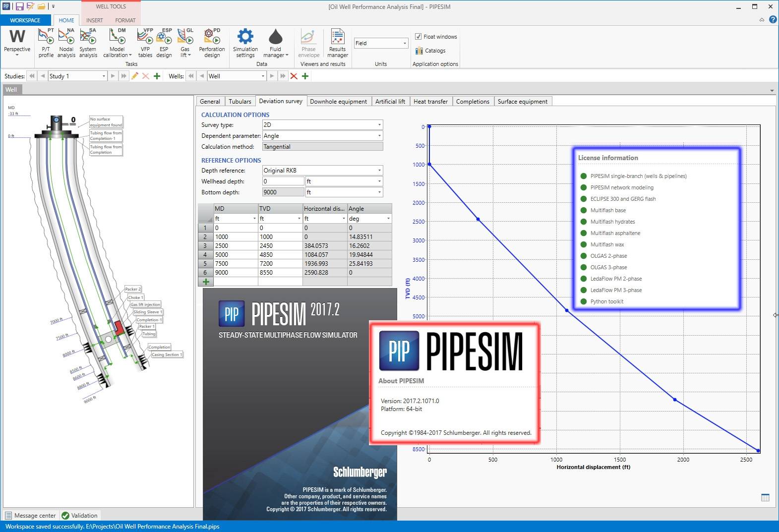Open VFP tables task
779x532 pixels.
click(x=145, y=43)
